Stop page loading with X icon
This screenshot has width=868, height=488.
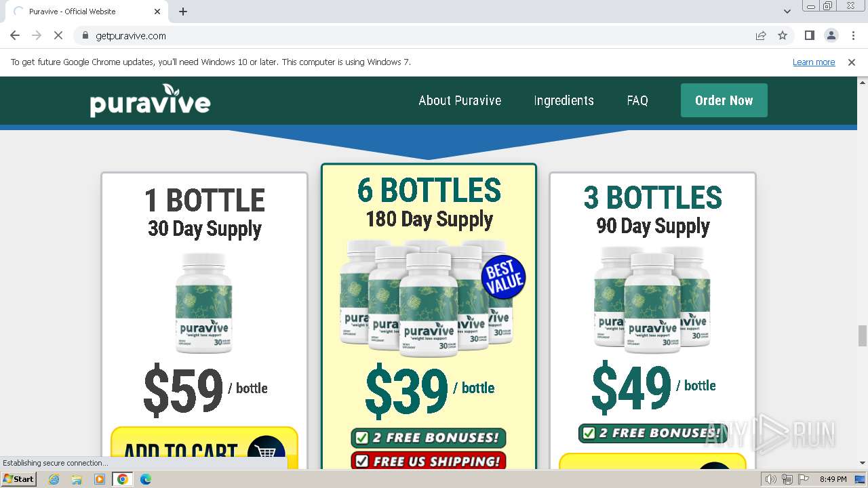[58, 36]
